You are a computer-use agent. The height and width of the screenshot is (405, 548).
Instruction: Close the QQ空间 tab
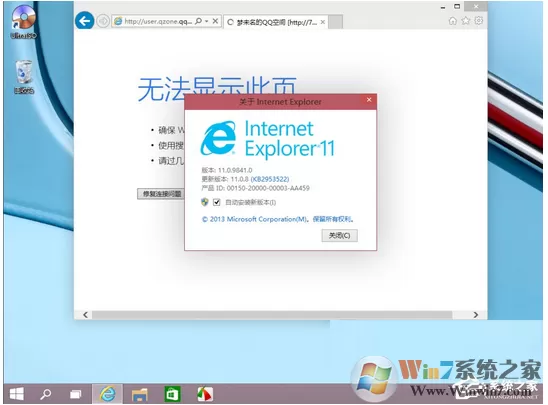pos(323,22)
